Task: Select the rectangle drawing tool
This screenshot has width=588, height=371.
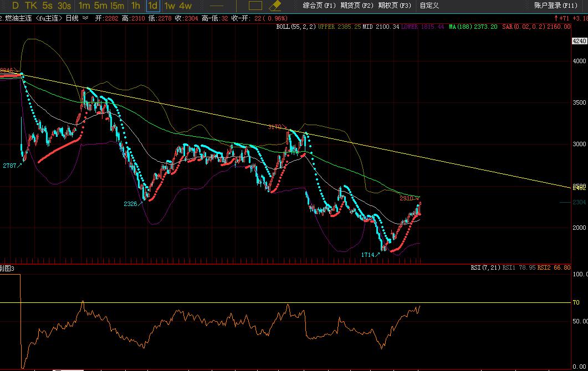Action: (x=255, y=6)
